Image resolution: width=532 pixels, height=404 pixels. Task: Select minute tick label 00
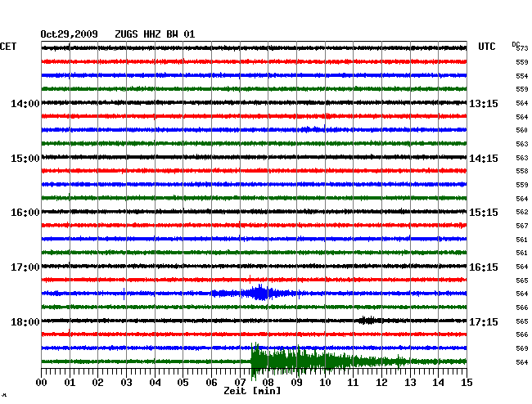[42, 383]
